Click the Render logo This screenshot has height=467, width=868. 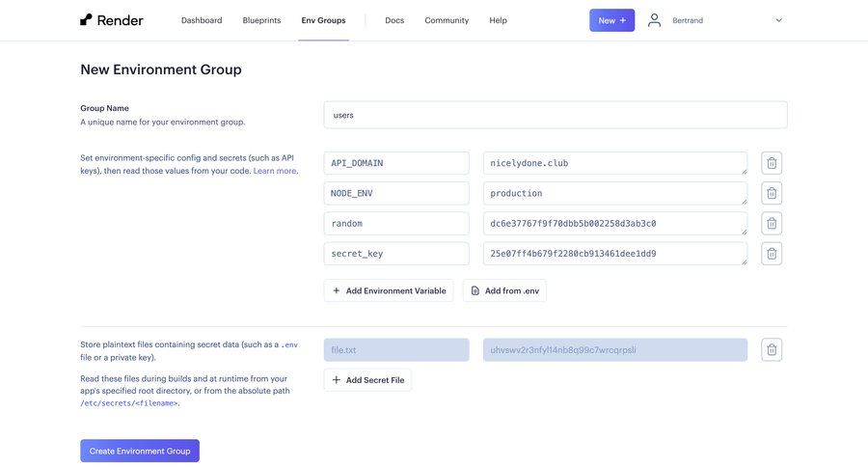pyautogui.click(x=111, y=20)
